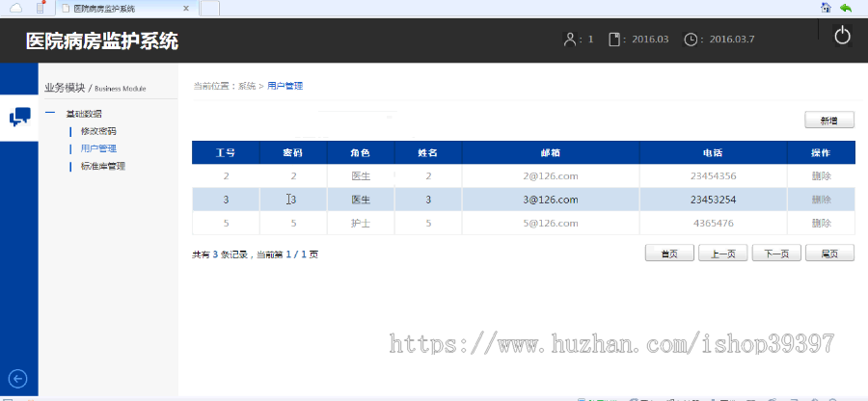Click the phone number 23453254
The width and height of the screenshot is (868, 401).
714,200
